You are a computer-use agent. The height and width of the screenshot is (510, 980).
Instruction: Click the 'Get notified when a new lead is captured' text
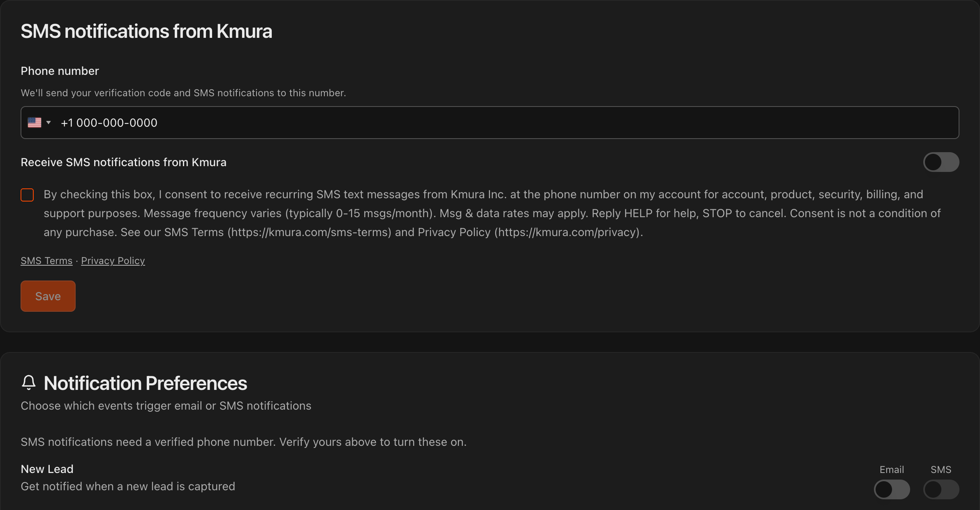[128, 486]
